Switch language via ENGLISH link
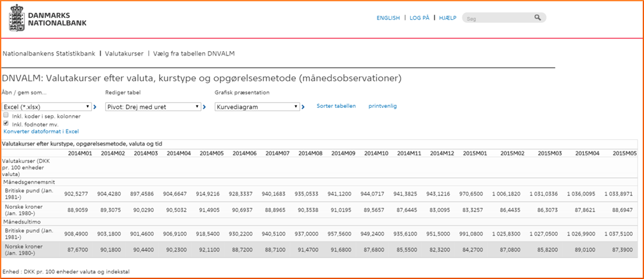Screen dimensions: 644x279 [x=388, y=19]
